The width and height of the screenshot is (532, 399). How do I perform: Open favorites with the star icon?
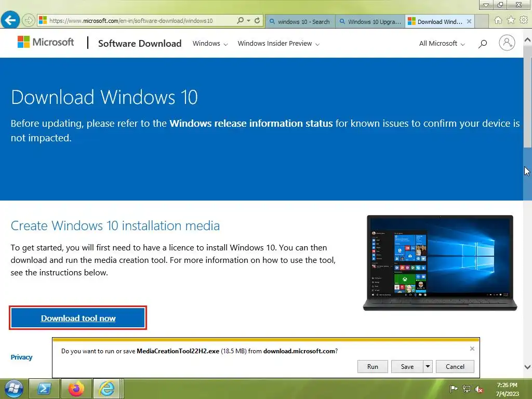[511, 20]
